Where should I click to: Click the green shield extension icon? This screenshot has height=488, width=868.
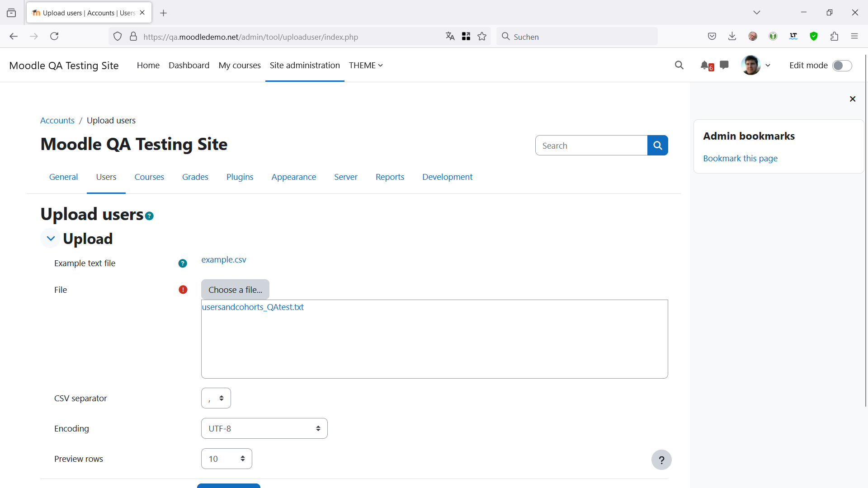814,37
